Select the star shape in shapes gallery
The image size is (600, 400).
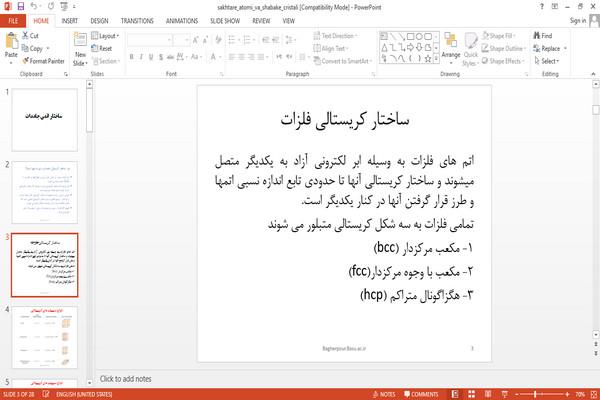click(x=428, y=59)
